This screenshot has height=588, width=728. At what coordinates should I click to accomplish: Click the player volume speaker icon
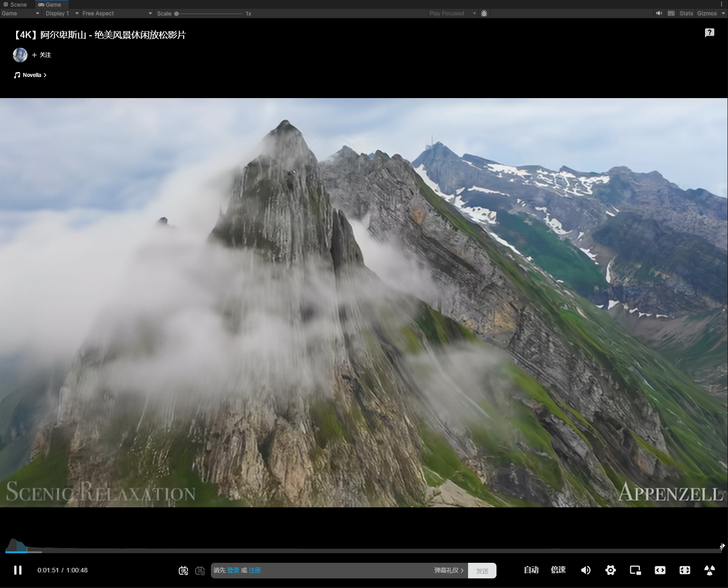click(585, 570)
